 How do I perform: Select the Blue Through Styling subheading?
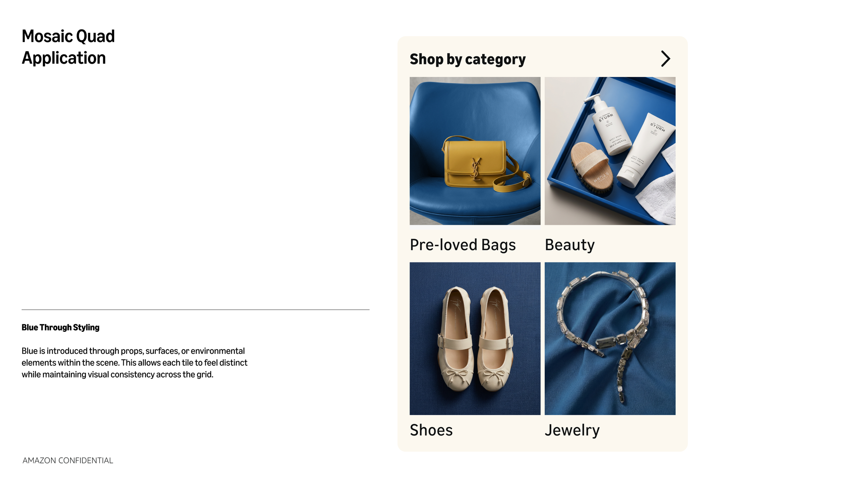pos(60,327)
